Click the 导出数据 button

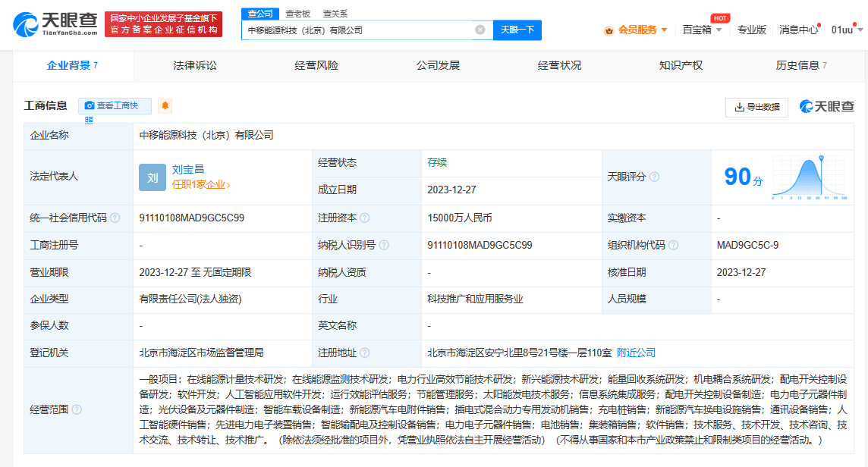(x=756, y=107)
